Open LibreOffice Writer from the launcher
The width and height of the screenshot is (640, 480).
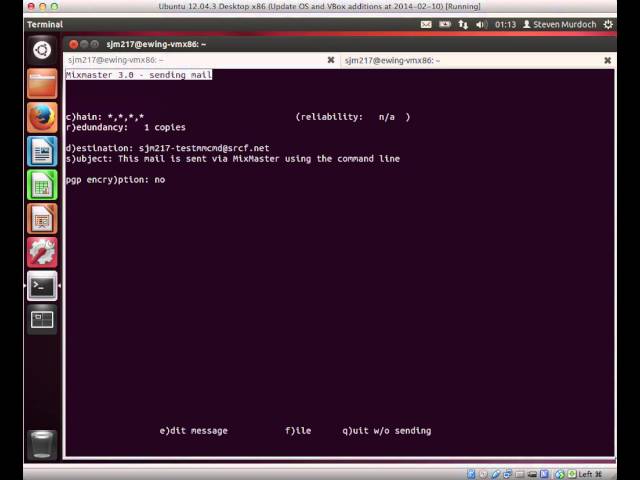(42, 151)
